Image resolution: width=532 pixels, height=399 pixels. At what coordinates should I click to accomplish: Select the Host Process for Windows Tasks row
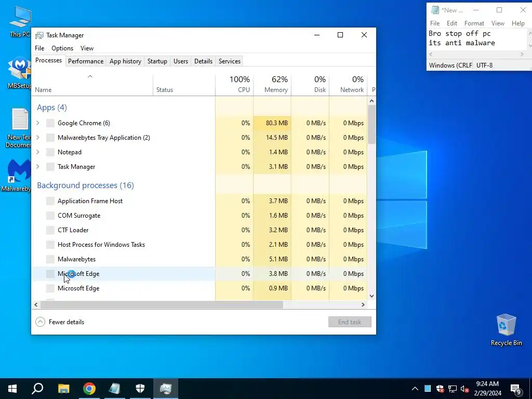point(199,245)
